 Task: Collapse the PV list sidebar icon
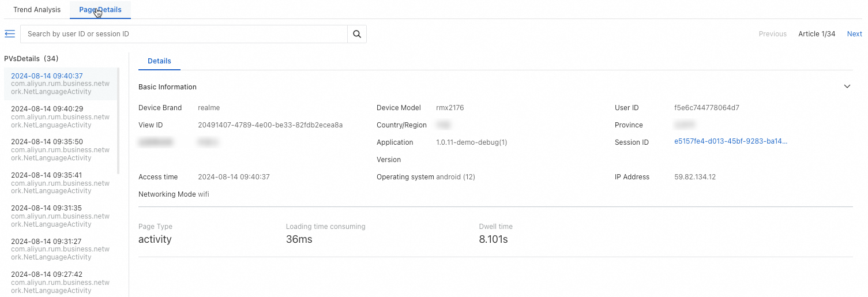pyautogui.click(x=9, y=34)
